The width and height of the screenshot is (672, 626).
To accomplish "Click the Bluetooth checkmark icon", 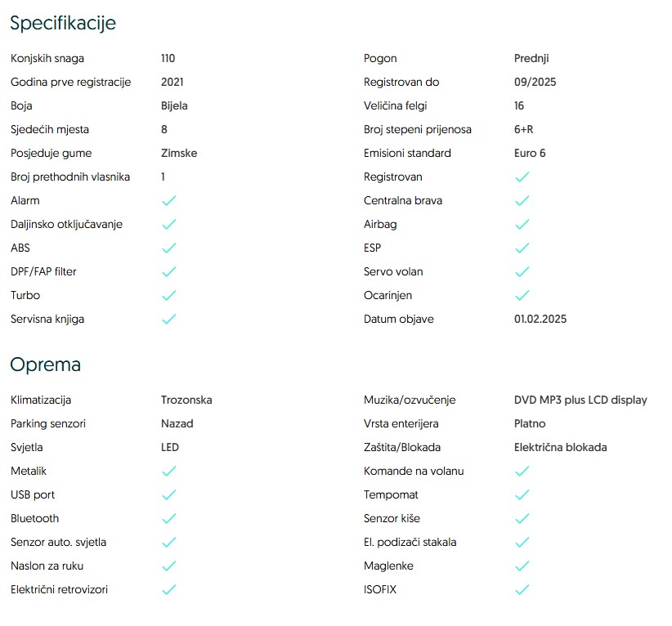I will pyautogui.click(x=169, y=518).
